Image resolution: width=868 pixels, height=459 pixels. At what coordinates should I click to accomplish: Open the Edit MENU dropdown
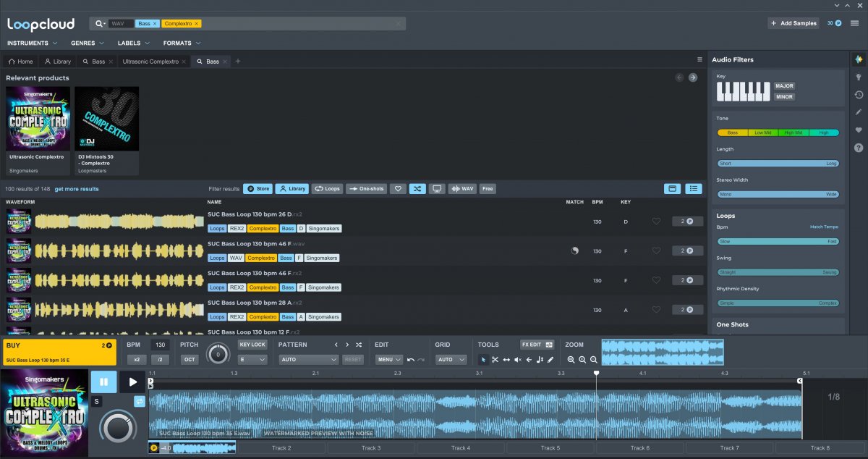389,359
